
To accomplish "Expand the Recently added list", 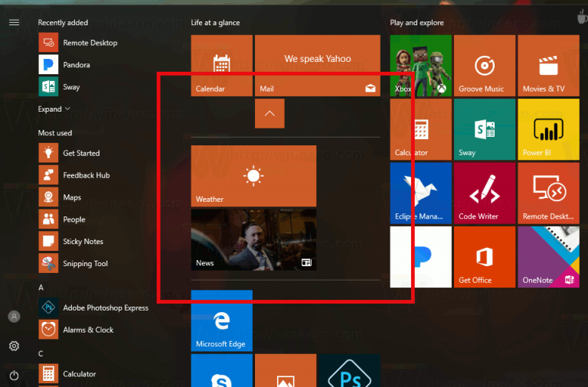I will click(54, 109).
